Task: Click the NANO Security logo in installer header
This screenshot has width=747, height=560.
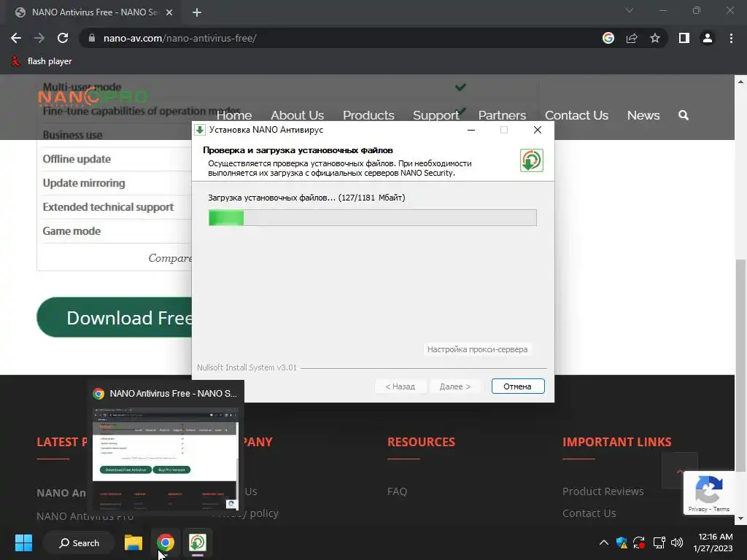Action: [x=532, y=160]
